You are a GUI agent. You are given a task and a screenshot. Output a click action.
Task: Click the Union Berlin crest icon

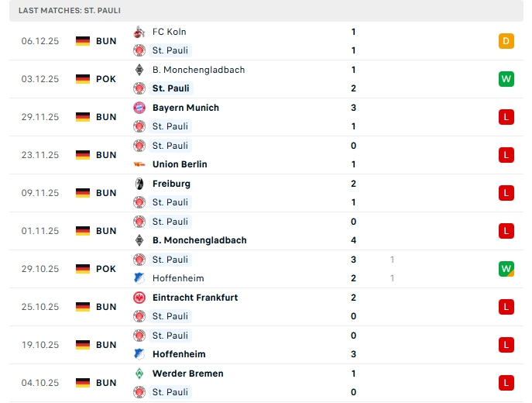[140, 164]
